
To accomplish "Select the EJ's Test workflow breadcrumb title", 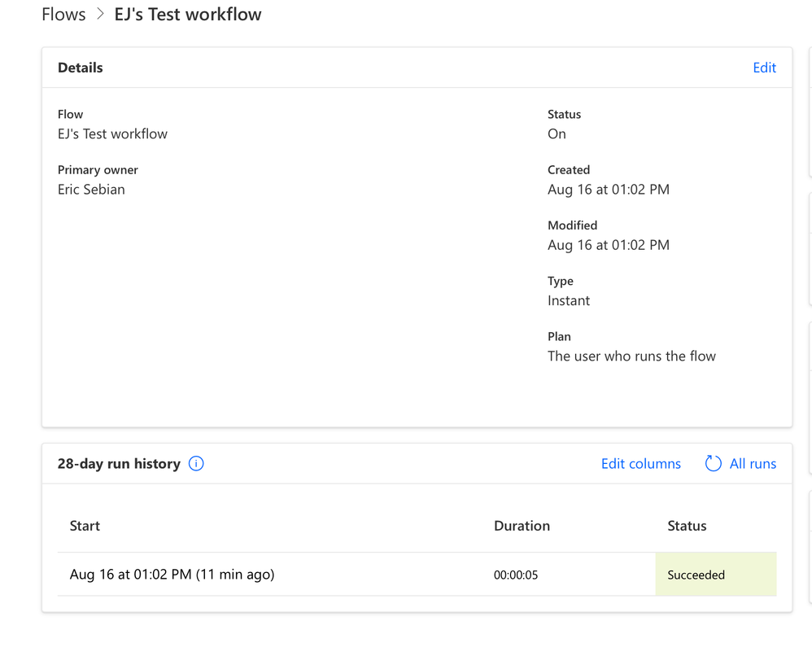I will point(187,14).
